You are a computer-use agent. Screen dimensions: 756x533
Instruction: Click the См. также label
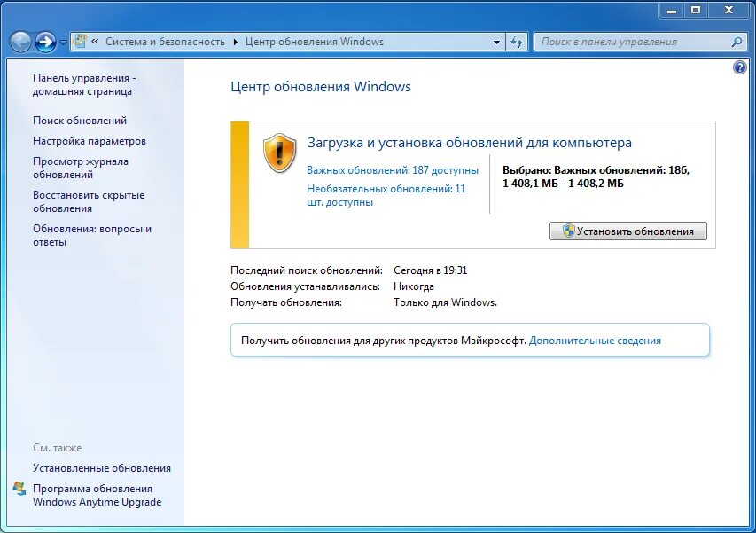pyautogui.click(x=58, y=448)
